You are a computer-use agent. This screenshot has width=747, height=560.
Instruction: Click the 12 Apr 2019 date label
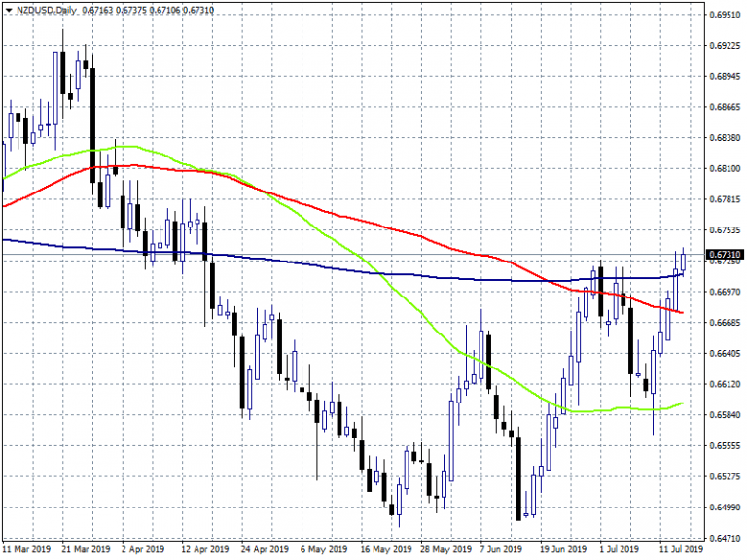206,549
